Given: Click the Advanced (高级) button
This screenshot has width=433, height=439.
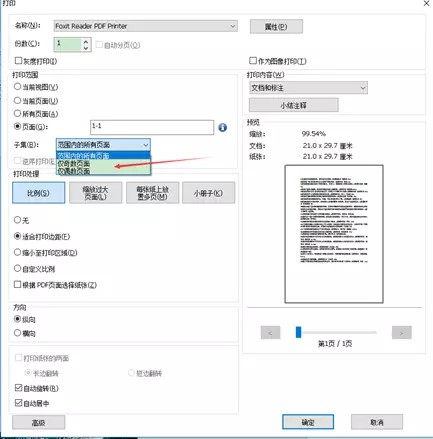Looking at the screenshot, I should pyautogui.click(x=39, y=422).
